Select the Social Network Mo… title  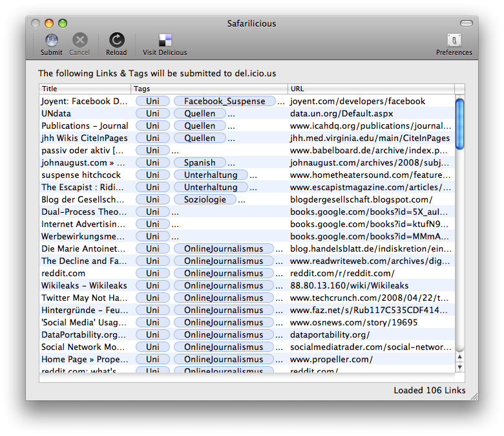point(83,347)
